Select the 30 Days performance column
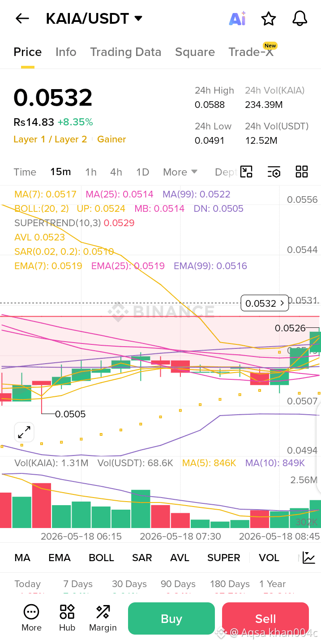This screenshot has height=644, width=321. pos(129,584)
